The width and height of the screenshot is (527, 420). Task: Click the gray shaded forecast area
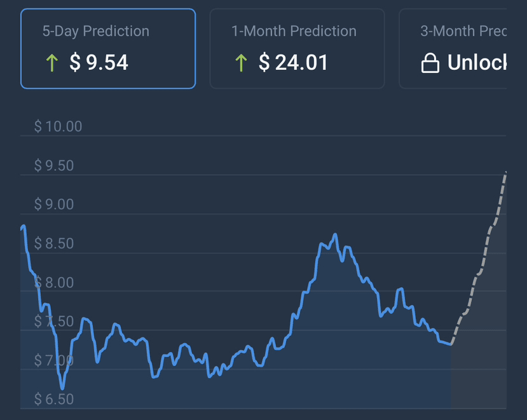[x=483, y=356]
